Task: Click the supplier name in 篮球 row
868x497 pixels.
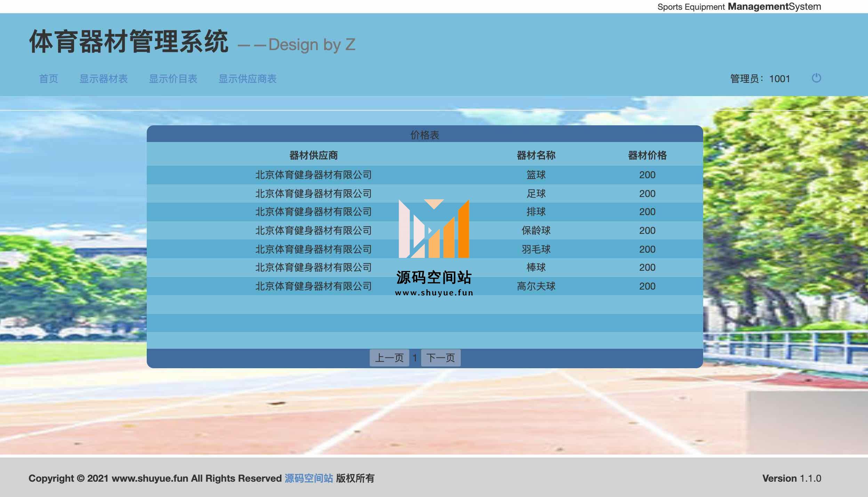Action: (x=313, y=175)
